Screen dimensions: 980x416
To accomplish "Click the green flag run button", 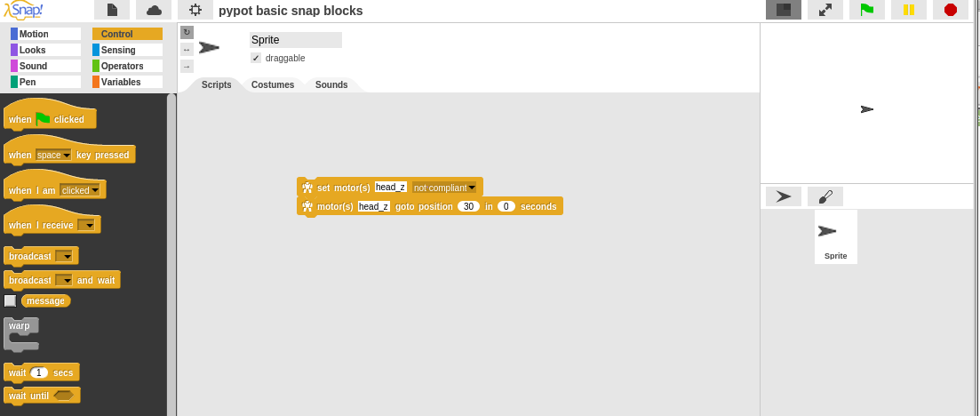I will click(866, 10).
